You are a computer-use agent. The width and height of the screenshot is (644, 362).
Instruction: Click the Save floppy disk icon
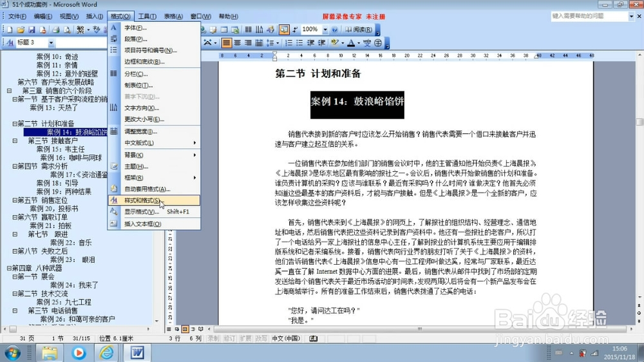pyautogui.click(x=31, y=30)
